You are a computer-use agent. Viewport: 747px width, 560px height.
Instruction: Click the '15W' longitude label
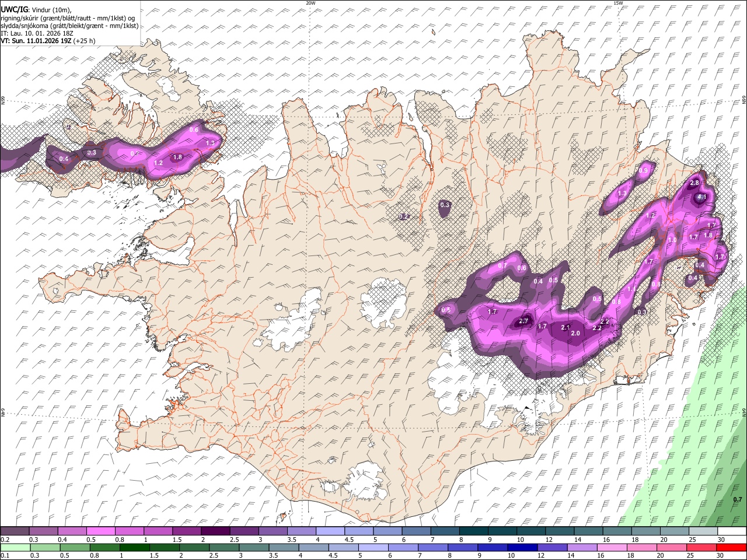click(618, 3)
